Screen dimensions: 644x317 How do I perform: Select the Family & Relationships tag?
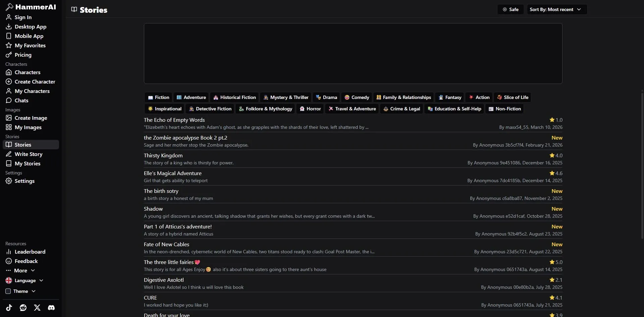404,97
